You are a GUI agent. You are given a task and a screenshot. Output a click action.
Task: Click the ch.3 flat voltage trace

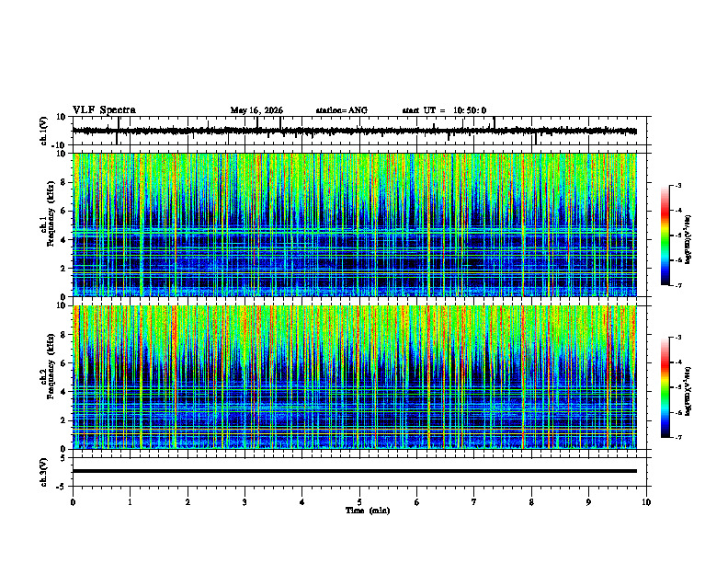click(354, 471)
